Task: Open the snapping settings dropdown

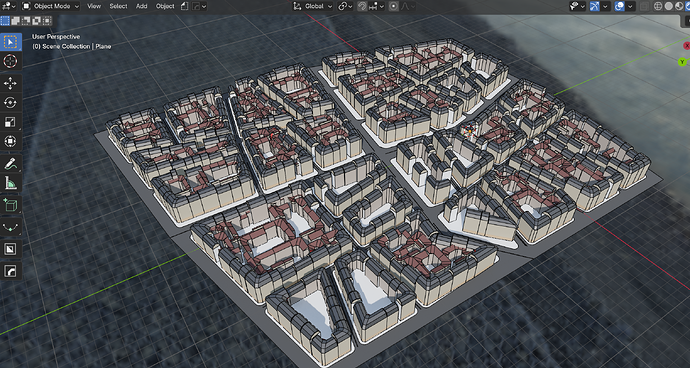Action: 376,6
